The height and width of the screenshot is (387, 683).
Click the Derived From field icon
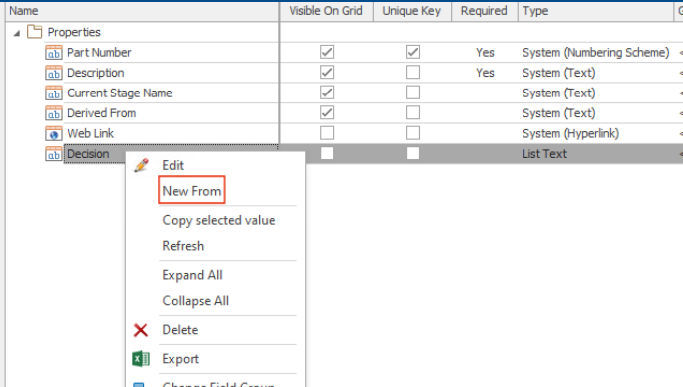point(54,113)
